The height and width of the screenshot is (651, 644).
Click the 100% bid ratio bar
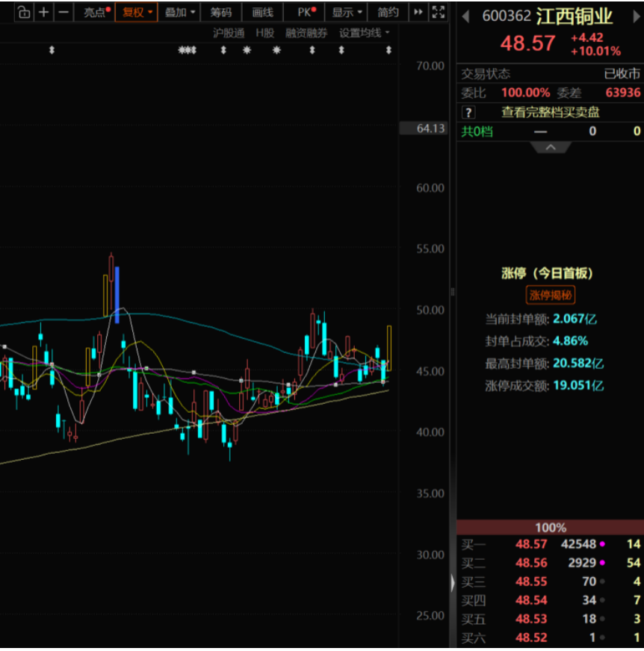[550, 527]
